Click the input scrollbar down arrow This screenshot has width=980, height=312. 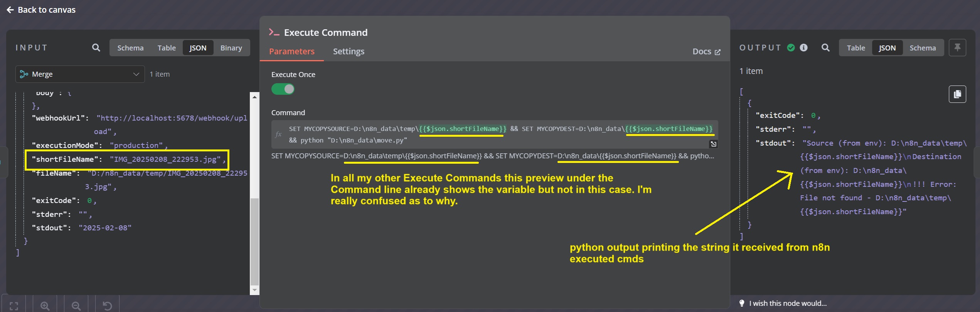pos(254,290)
